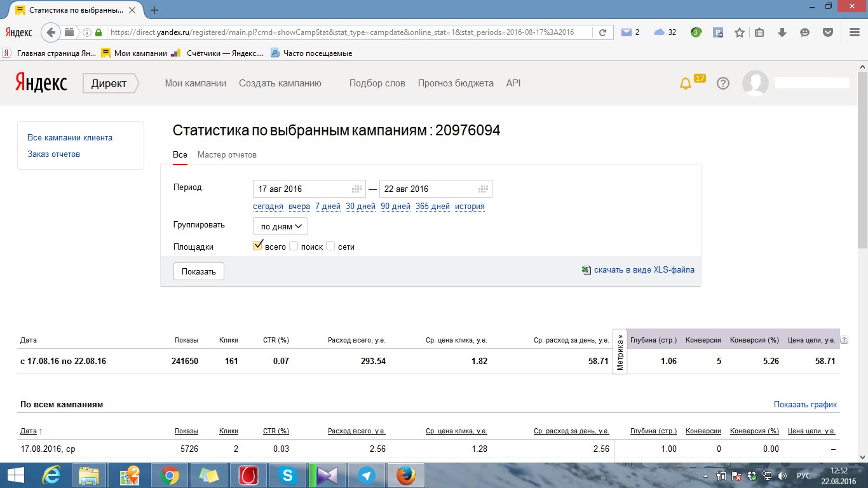Sort the table by the Дата column
The image size is (868, 488).
click(29, 431)
